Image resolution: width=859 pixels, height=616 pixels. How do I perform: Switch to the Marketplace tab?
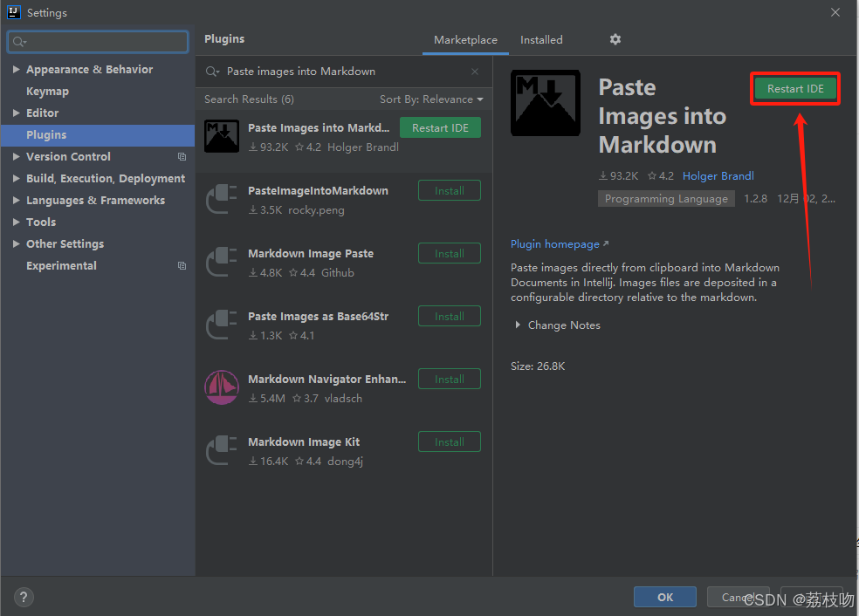465,40
